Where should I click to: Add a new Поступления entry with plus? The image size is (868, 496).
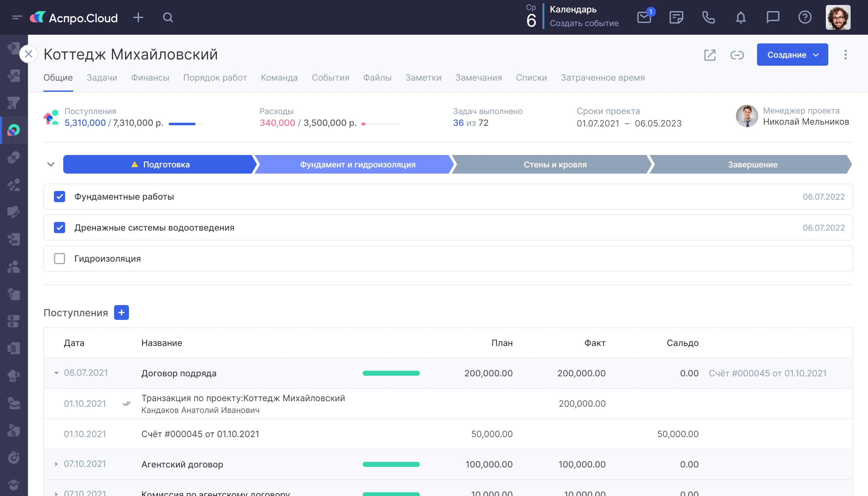121,312
